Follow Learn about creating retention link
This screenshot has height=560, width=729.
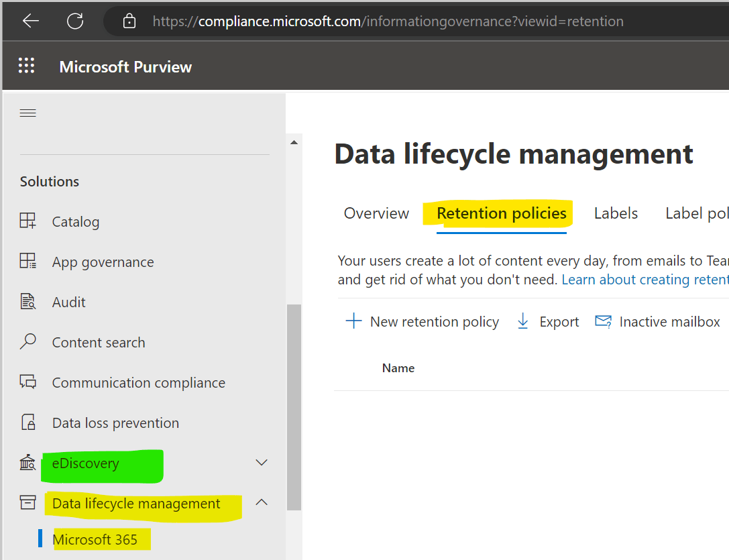(645, 280)
